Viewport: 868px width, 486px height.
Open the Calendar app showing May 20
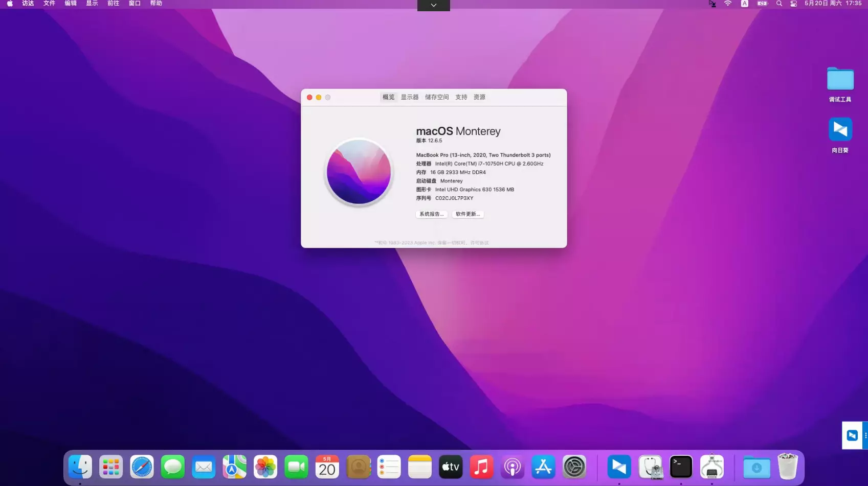pos(327,467)
